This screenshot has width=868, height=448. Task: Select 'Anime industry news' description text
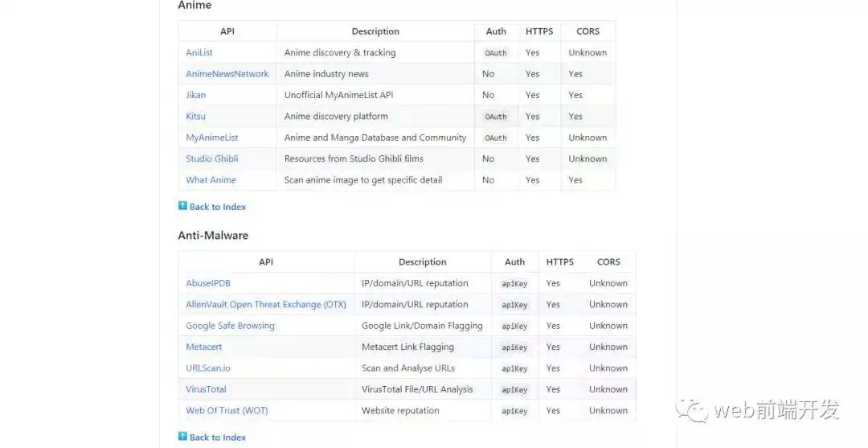pyautogui.click(x=326, y=74)
